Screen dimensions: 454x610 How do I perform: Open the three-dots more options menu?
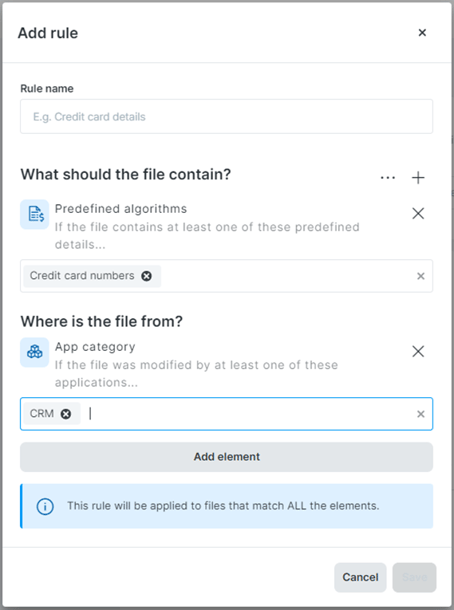(x=388, y=178)
